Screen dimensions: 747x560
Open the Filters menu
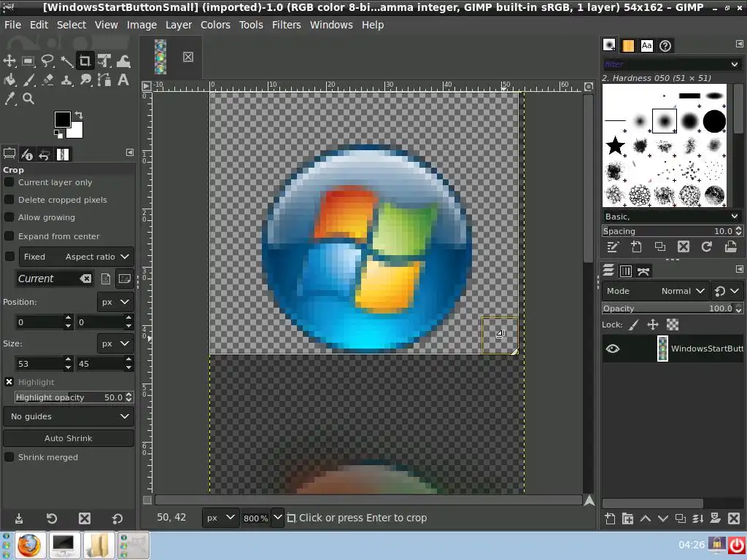click(x=286, y=25)
